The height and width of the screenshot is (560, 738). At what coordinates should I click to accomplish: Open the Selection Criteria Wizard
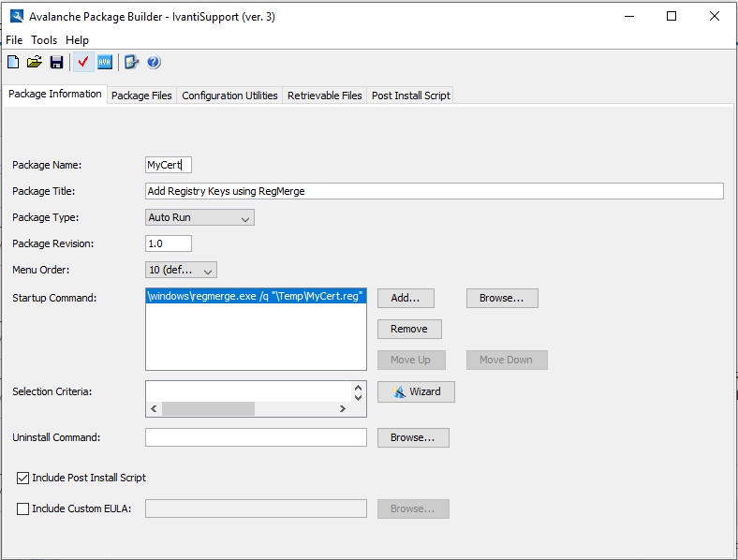(416, 391)
